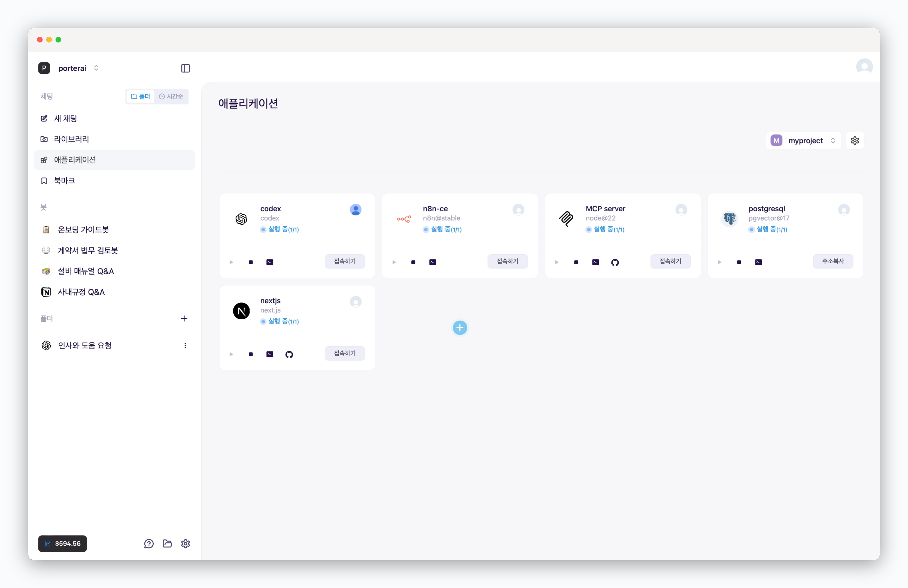
Task: Click the next.js image label
Action: [x=270, y=311]
